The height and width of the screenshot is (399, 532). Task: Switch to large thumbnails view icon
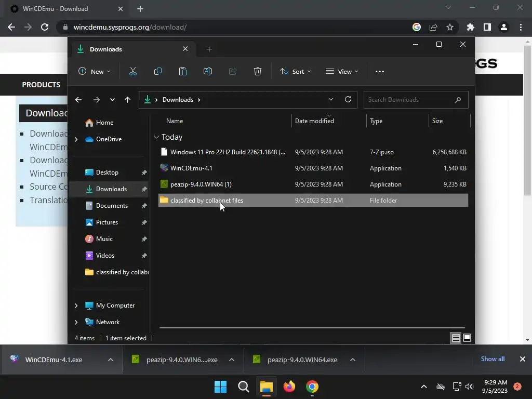click(x=467, y=338)
